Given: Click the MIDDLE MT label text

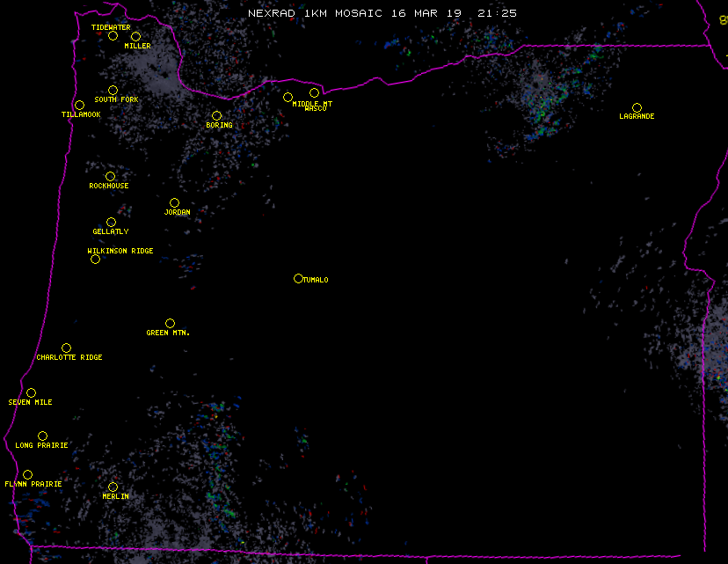Looking at the screenshot, I should click(x=312, y=104).
